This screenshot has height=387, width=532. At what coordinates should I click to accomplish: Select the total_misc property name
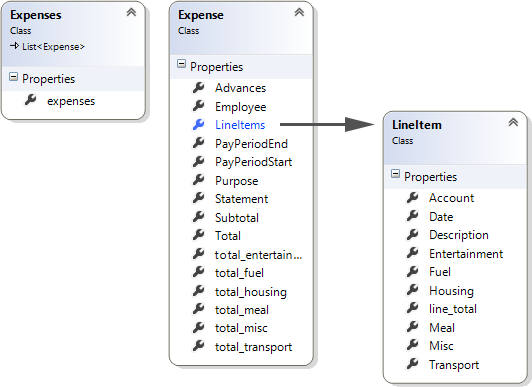coord(241,328)
